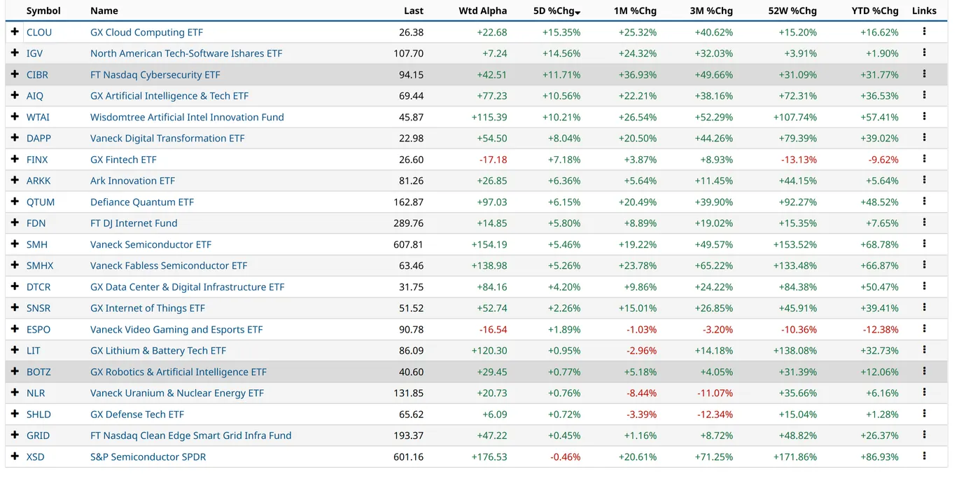Open the GRID symbol link

pos(38,435)
